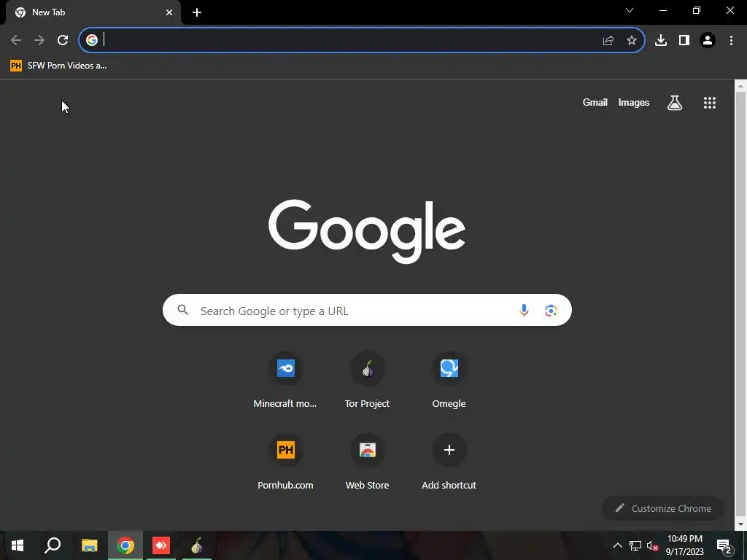
Task: Add a new shortcut tile
Action: click(449, 462)
